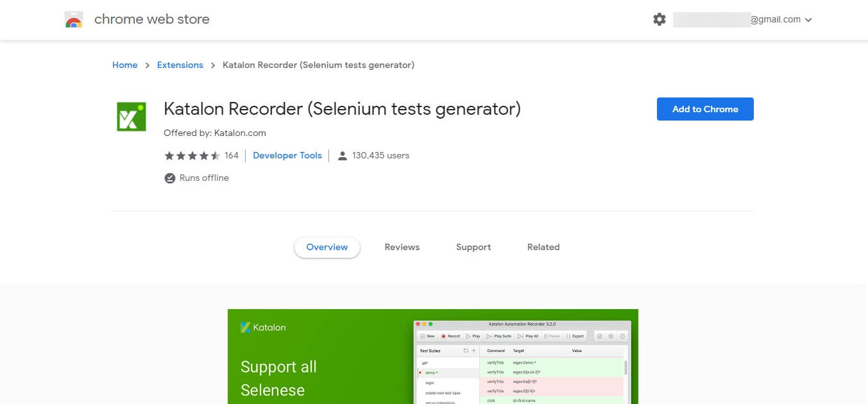This screenshot has width=868, height=404.
Task: Click the Add to Chrome button
Action: (705, 109)
